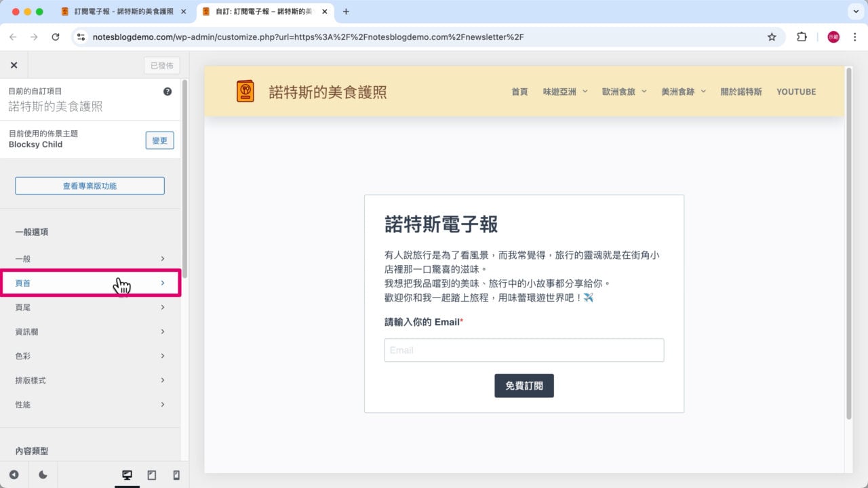Image resolution: width=868 pixels, height=488 pixels.
Task: Bookmark this page via the star icon
Action: (x=772, y=37)
